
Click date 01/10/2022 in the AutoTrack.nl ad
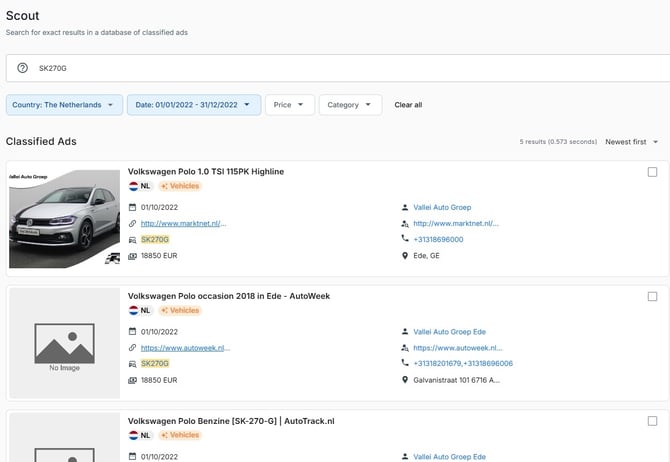coord(159,457)
